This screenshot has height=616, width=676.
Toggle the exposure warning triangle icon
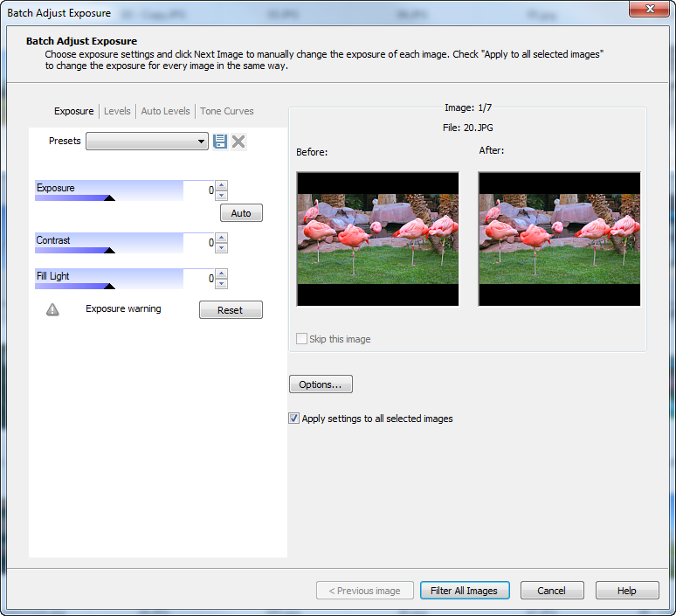coord(52,309)
